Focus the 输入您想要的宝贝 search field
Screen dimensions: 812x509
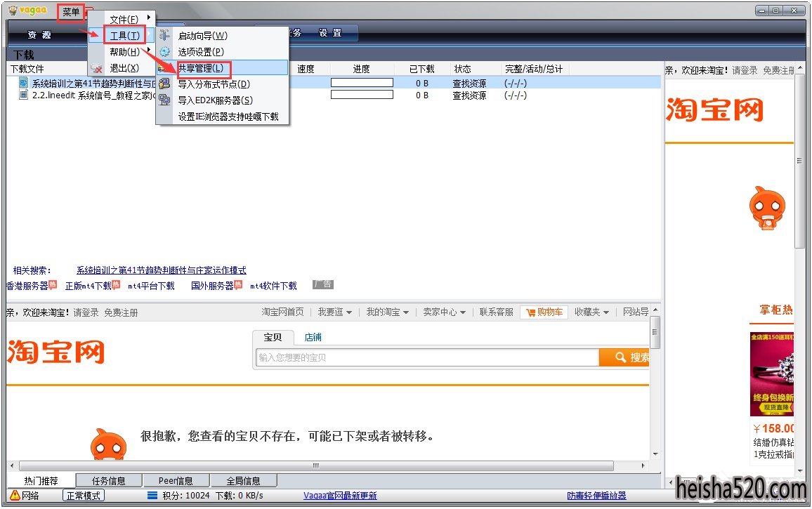[x=427, y=357]
